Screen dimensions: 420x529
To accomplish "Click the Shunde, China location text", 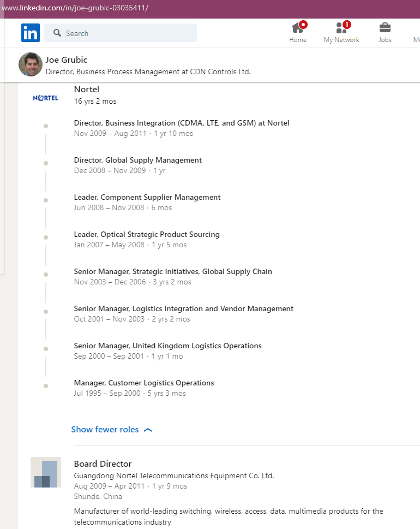I will pyautogui.click(x=98, y=497).
